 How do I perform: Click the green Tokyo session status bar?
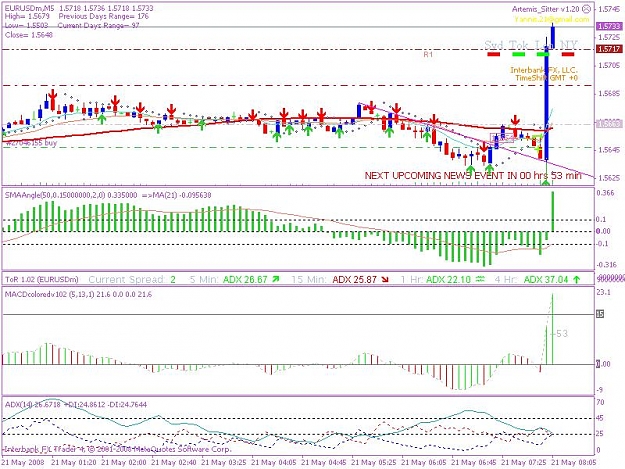pyautogui.click(x=519, y=54)
